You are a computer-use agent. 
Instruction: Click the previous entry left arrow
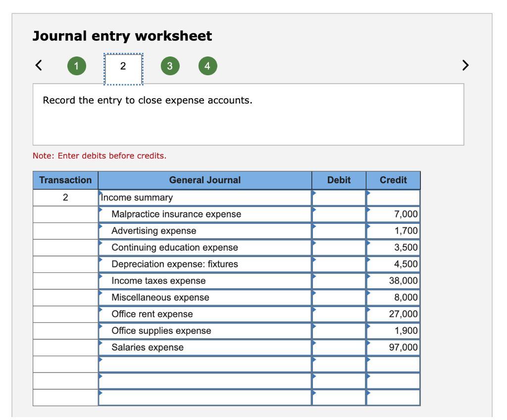coord(38,65)
